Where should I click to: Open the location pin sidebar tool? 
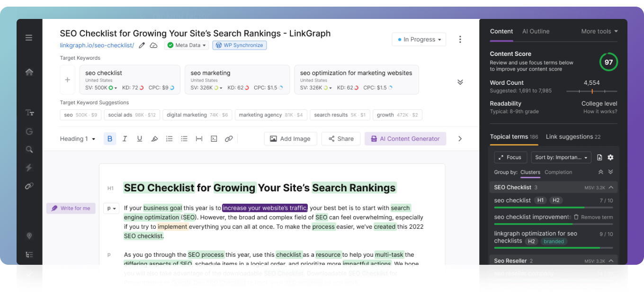[29, 236]
